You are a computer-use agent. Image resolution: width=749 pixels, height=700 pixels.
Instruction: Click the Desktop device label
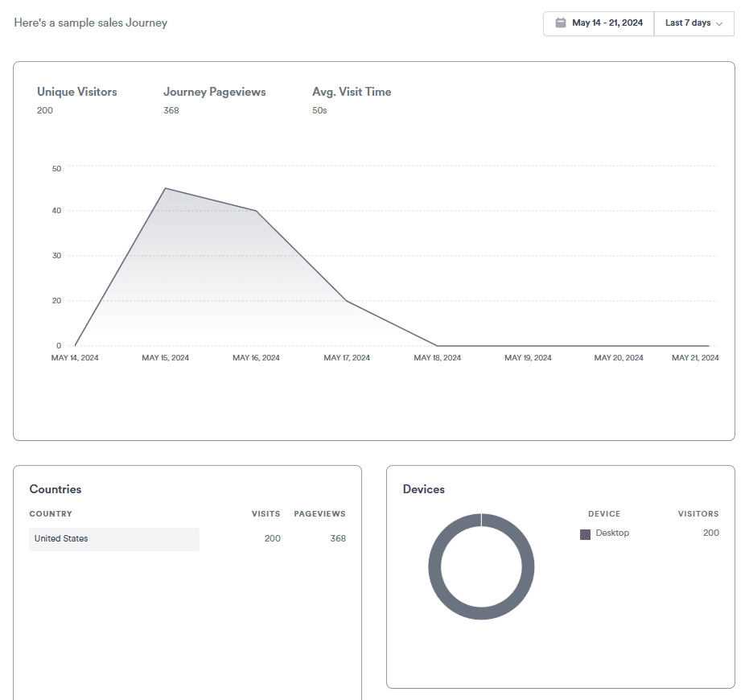coord(612,533)
